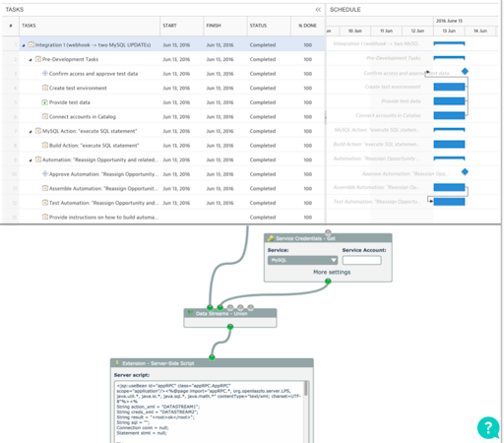Toggle the checkbox icon of Build Action task
This screenshot has width=504, height=443.
(x=45, y=145)
